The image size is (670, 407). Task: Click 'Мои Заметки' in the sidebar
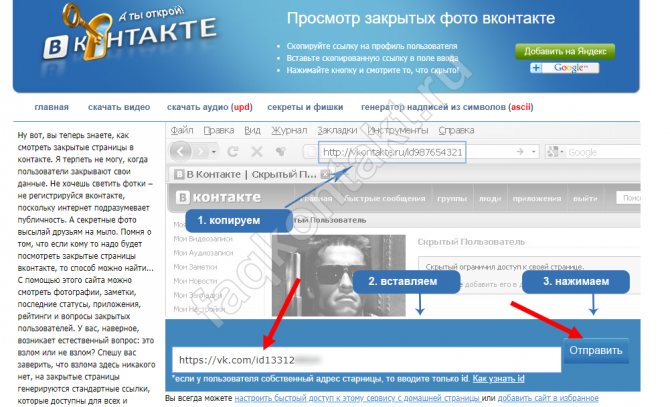click(x=195, y=267)
